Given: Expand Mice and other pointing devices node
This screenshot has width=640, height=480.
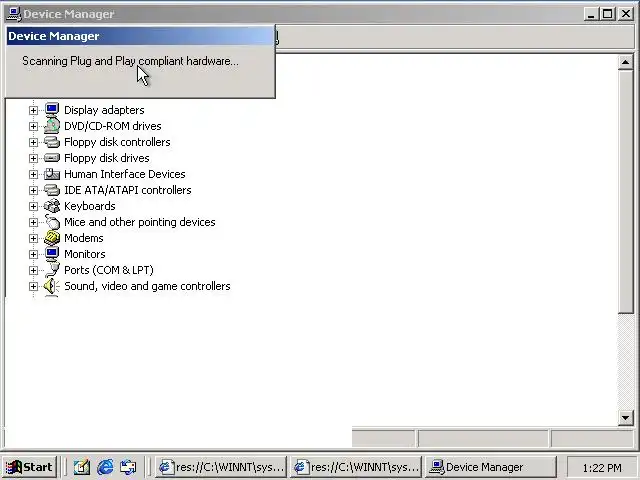Looking at the screenshot, I should [x=33, y=222].
